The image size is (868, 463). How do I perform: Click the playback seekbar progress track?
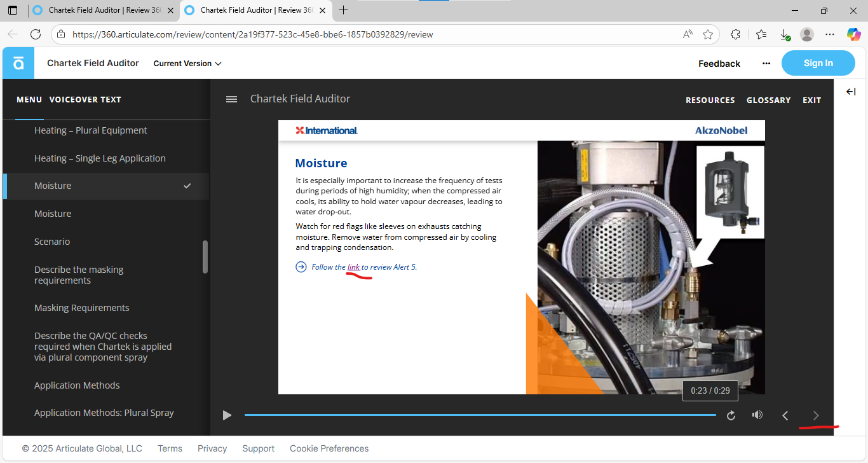tap(480, 415)
